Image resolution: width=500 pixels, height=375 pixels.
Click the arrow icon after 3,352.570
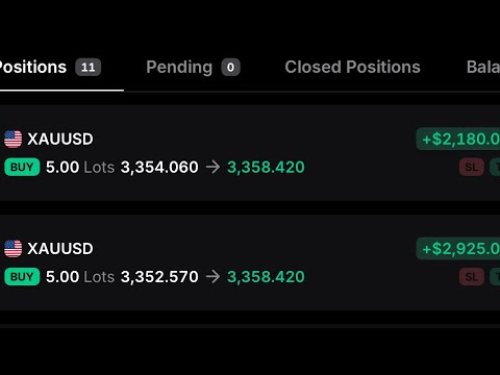click(x=213, y=277)
